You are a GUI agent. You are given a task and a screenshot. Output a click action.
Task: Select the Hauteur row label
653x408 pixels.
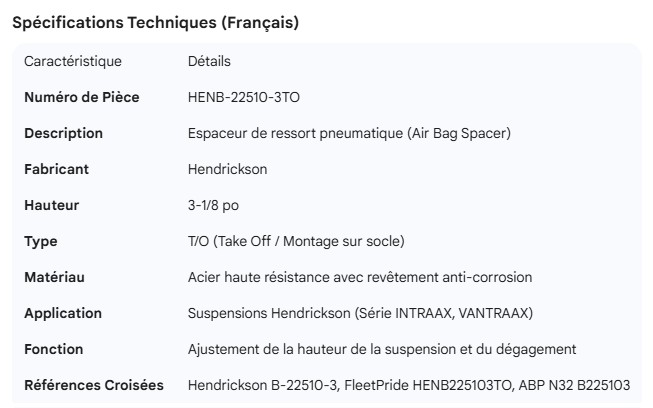tap(51, 206)
